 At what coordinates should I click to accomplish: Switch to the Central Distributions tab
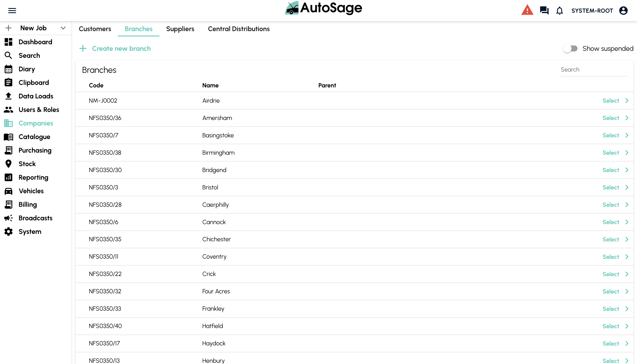click(x=239, y=29)
